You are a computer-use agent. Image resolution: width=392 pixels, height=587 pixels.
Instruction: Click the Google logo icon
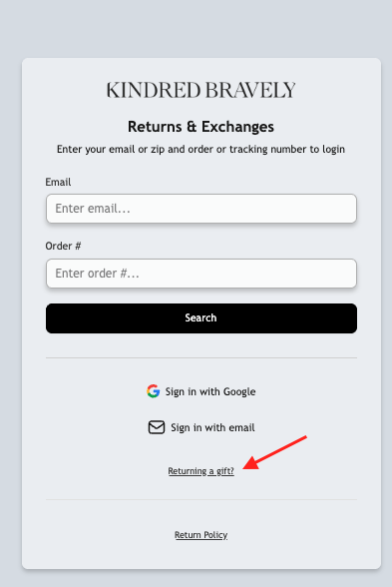click(x=153, y=391)
